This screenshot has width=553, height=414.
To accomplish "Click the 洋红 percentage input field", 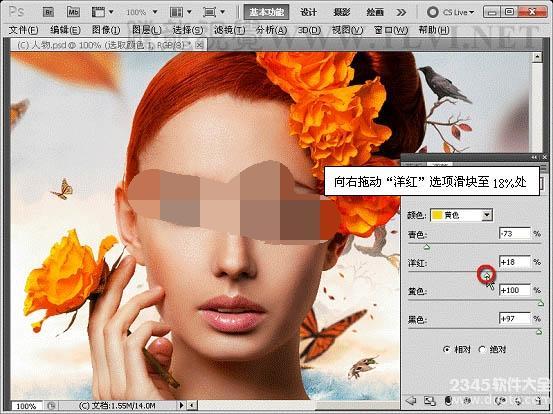I will click(515, 262).
